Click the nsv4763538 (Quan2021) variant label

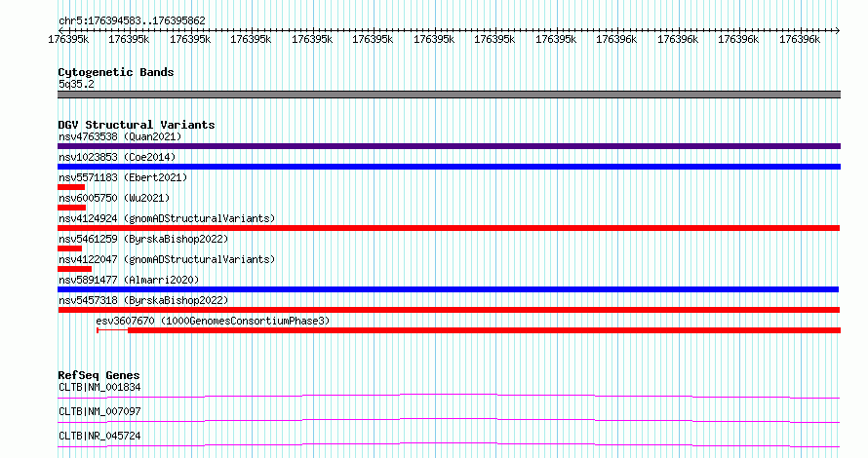[x=120, y=136]
